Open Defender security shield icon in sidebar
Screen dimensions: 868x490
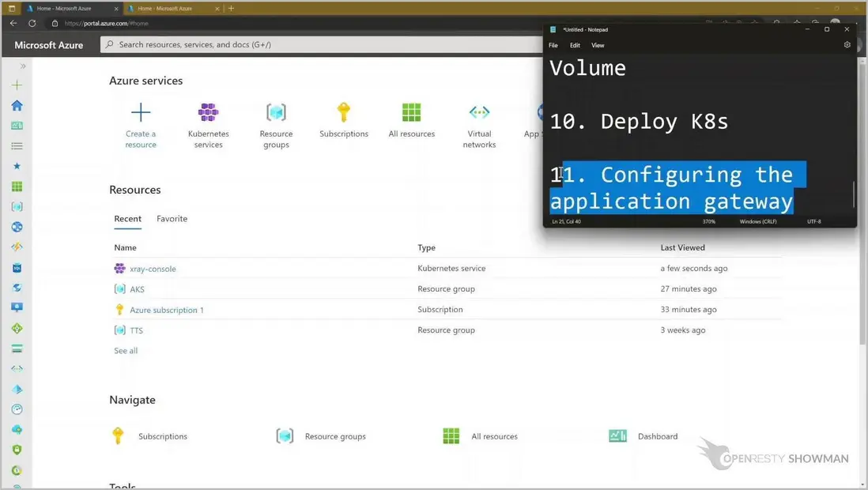pyautogui.click(x=17, y=450)
